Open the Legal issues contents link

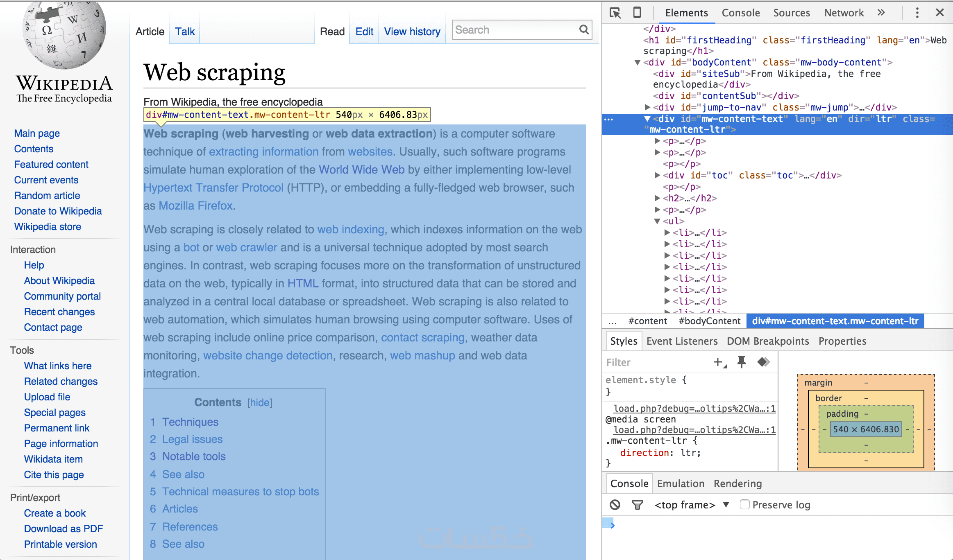tap(192, 439)
